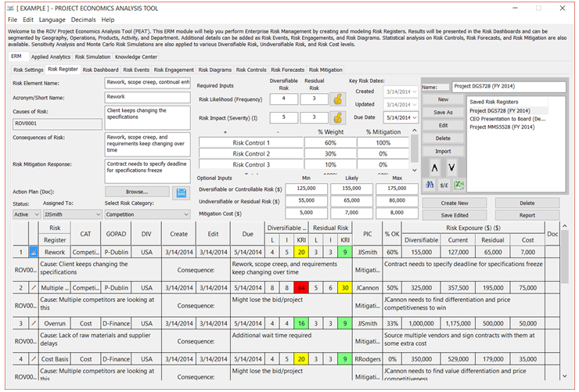Click the Risk Control 2 weight 30% cell

click(x=330, y=153)
